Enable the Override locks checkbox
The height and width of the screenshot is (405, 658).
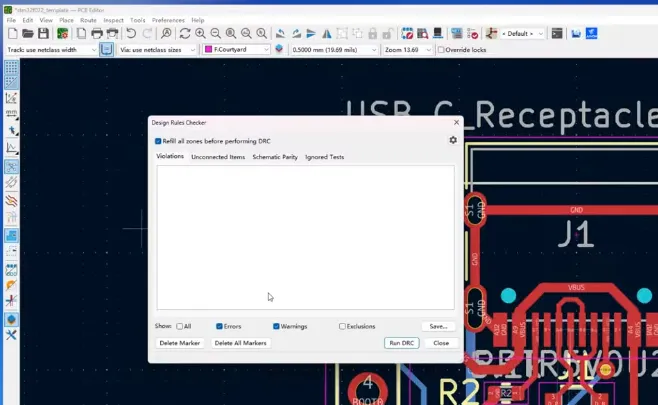click(x=441, y=50)
